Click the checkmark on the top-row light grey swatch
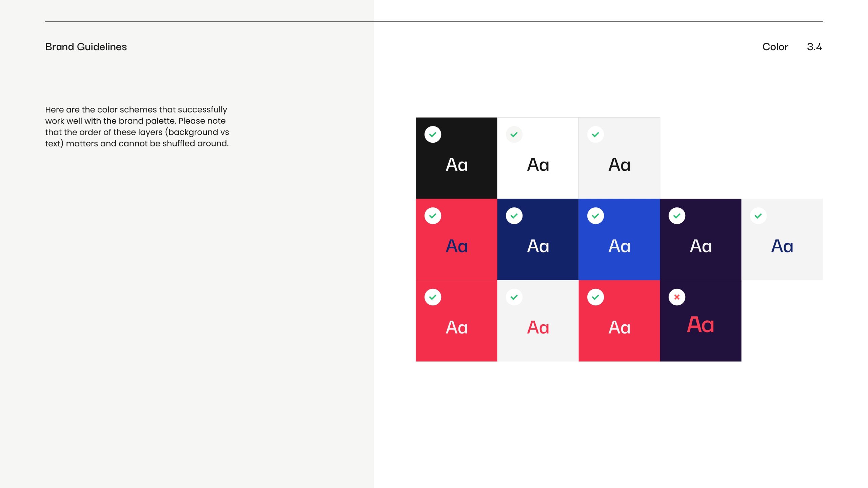The height and width of the screenshot is (488, 868). click(595, 135)
